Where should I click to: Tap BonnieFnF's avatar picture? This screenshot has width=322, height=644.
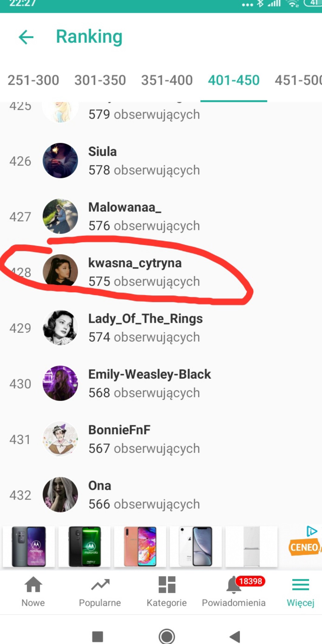click(60, 439)
